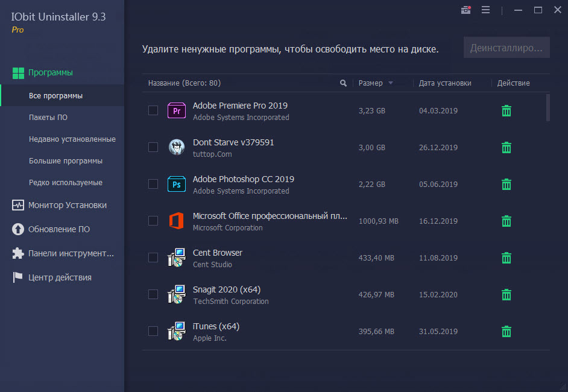Click the puzzle piece toolbar panels icon
The image size is (568, 392).
[17, 253]
